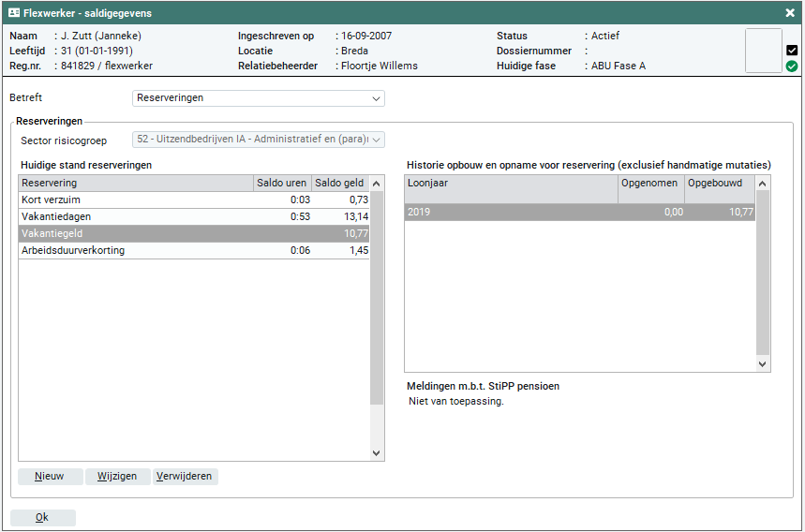
Task: Click the Nieuw button
Action: pos(50,476)
